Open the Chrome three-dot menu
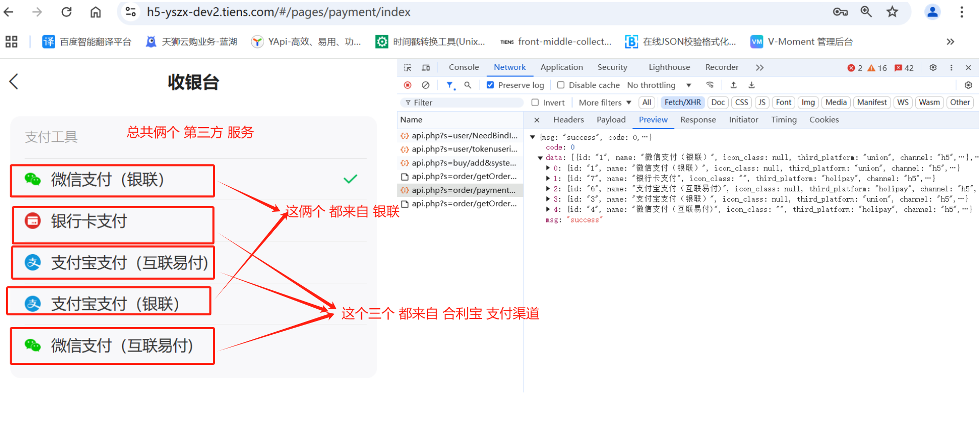 pos(962,12)
